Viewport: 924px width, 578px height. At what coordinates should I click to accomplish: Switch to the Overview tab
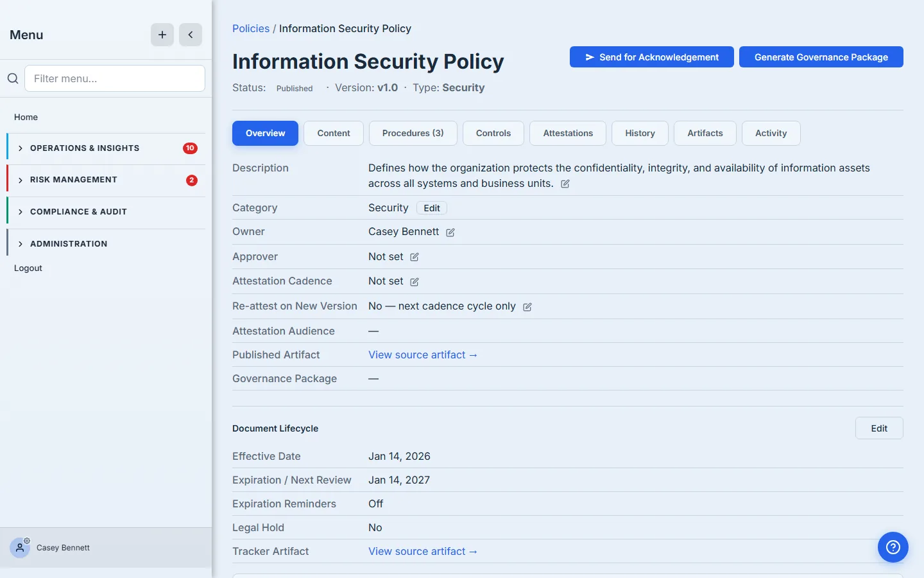[x=265, y=133]
